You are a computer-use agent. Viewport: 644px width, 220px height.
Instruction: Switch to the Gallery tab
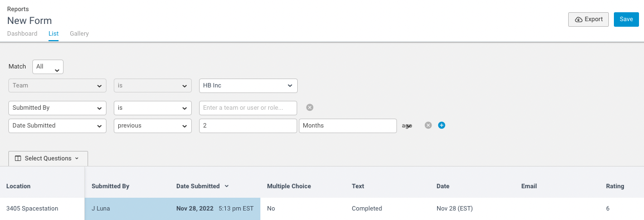pos(79,33)
